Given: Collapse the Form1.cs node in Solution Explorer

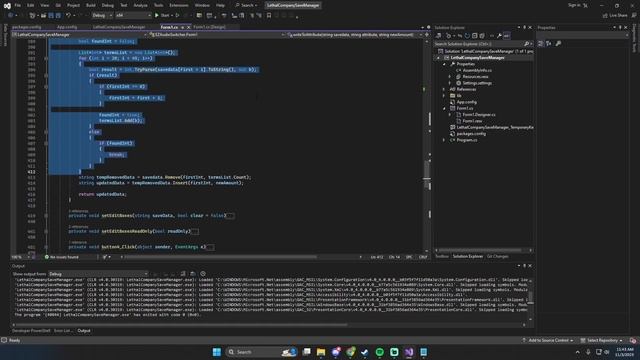Looking at the screenshot, I should tap(444, 108).
